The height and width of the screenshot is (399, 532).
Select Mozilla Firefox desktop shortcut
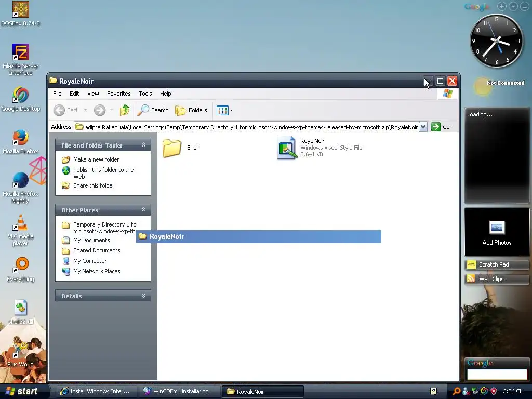coord(20,142)
